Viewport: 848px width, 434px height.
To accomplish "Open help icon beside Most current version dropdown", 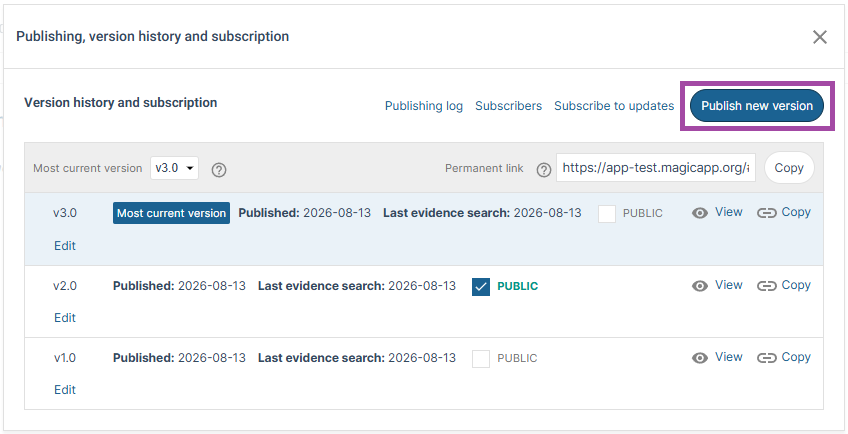I will coord(218,170).
